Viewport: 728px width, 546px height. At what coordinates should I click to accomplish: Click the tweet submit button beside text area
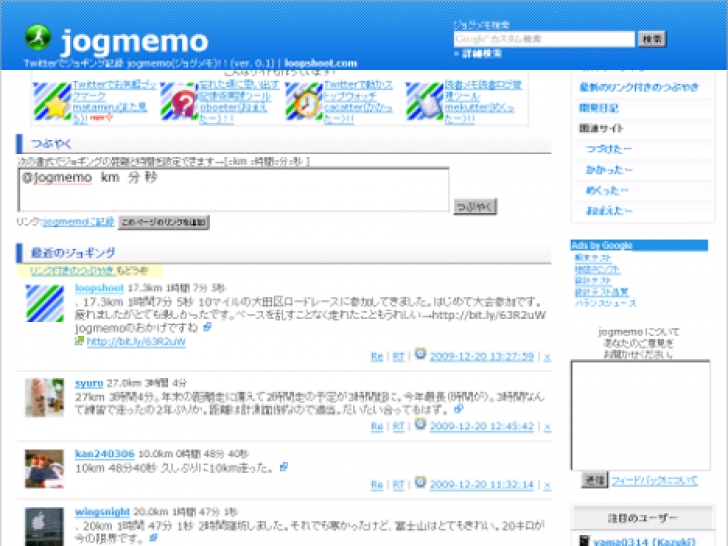coord(475,207)
